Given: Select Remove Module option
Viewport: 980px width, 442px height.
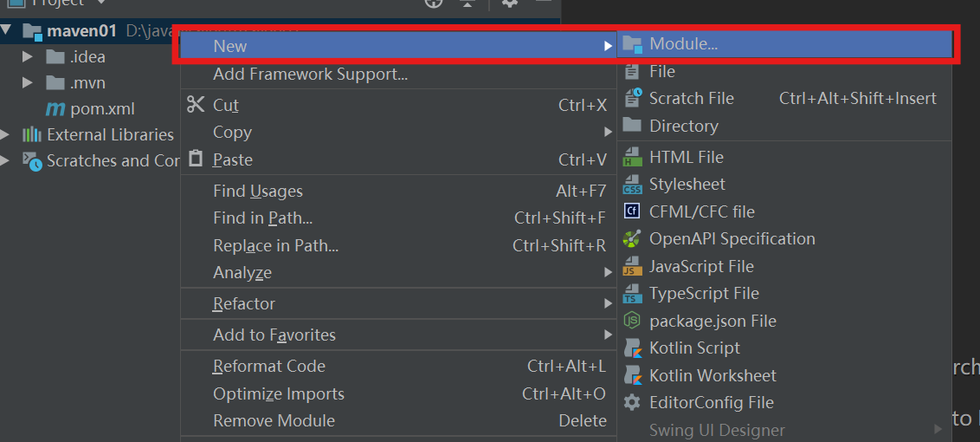Looking at the screenshot, I should (x=274, y=421).
